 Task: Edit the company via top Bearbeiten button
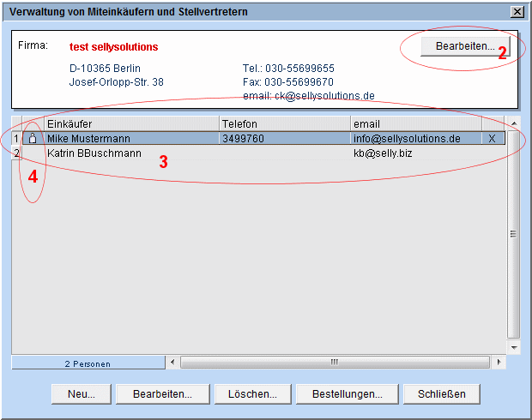pos(465,46)
